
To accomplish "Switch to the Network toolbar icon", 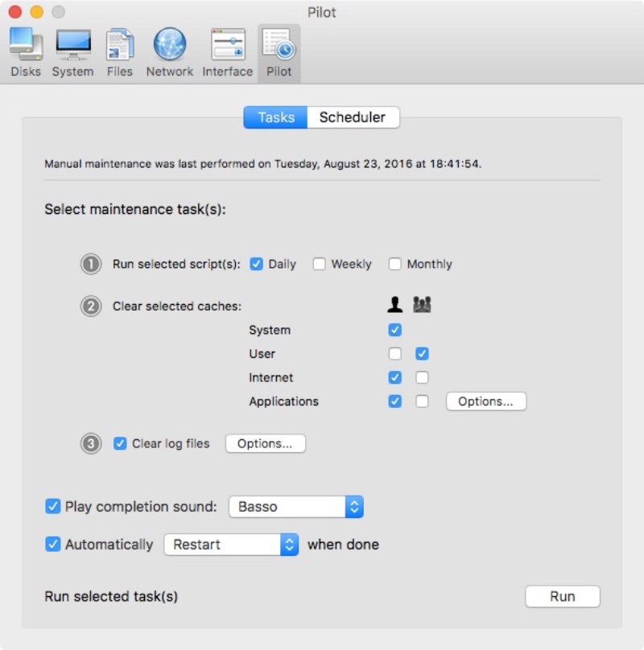I will (x=169, y=51).
